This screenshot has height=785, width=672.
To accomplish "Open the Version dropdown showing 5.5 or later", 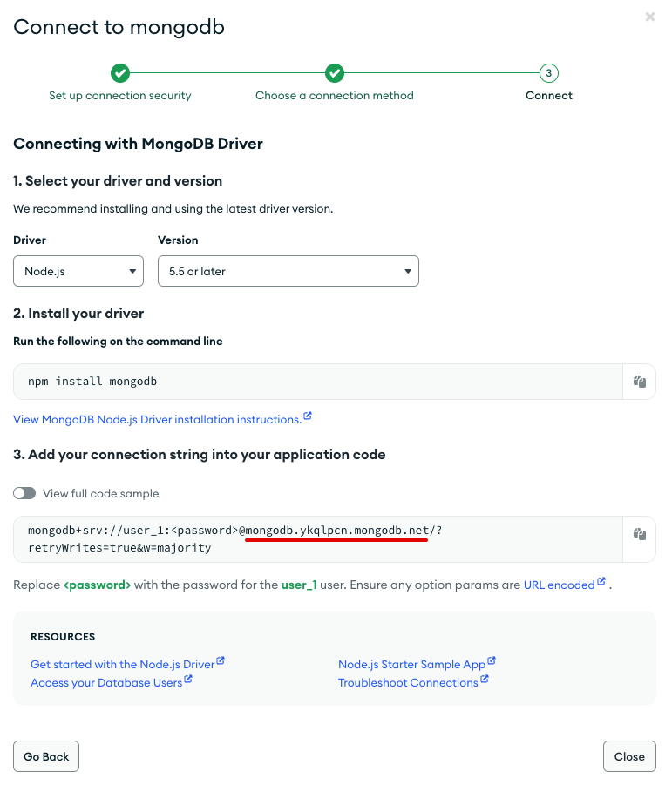I will point(288,271).
